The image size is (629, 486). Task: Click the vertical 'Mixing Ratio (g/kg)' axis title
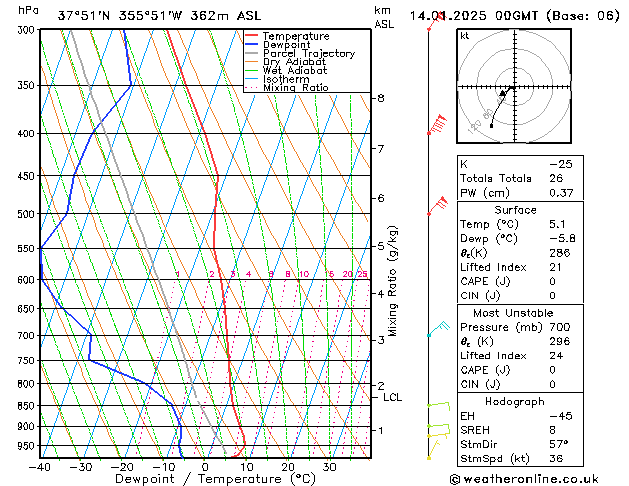(393, 281)
